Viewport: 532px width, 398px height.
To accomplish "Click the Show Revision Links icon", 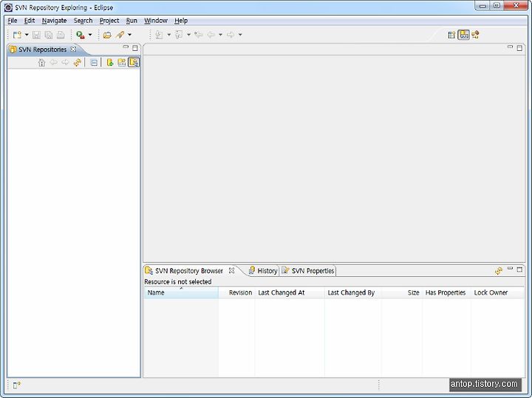I will (121, 62).
